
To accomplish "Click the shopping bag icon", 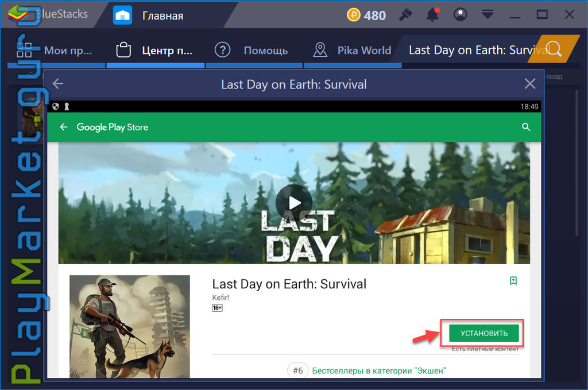I will pyautogui.click(x=123, y=50).
